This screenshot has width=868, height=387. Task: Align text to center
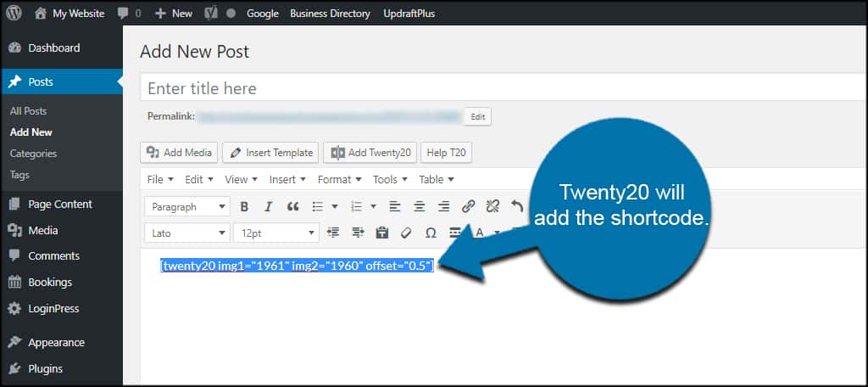[419, 206]
